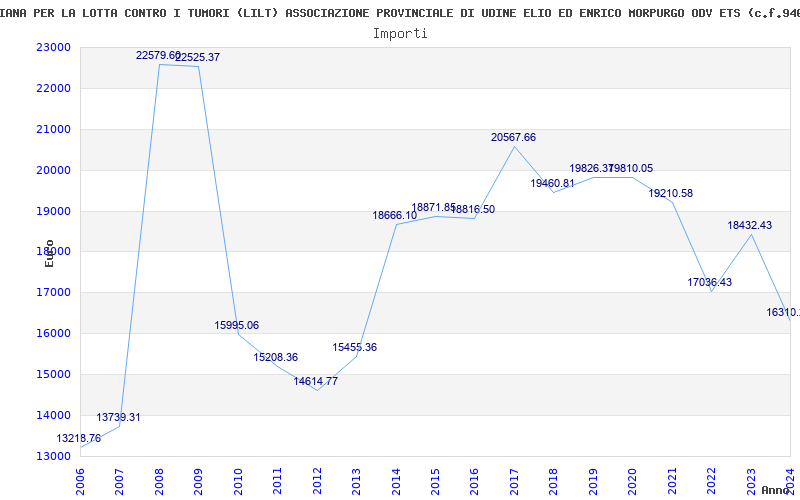
Task: Select the 19810.05 value label
Action: (631, 168)
